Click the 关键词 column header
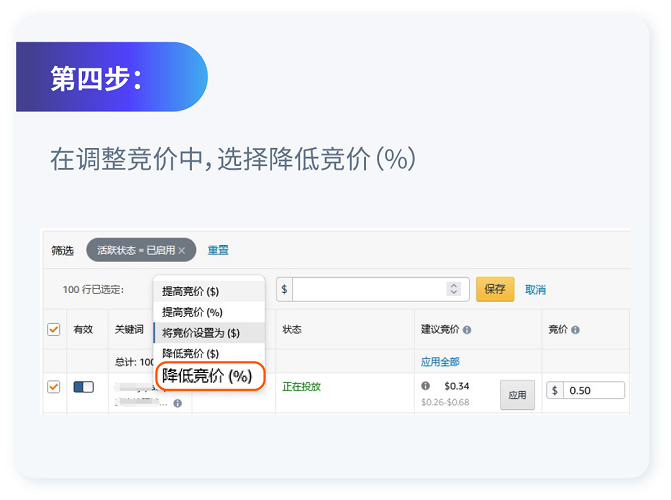The width and height of the screenshot is (671, 500). (x=129, y=330)
